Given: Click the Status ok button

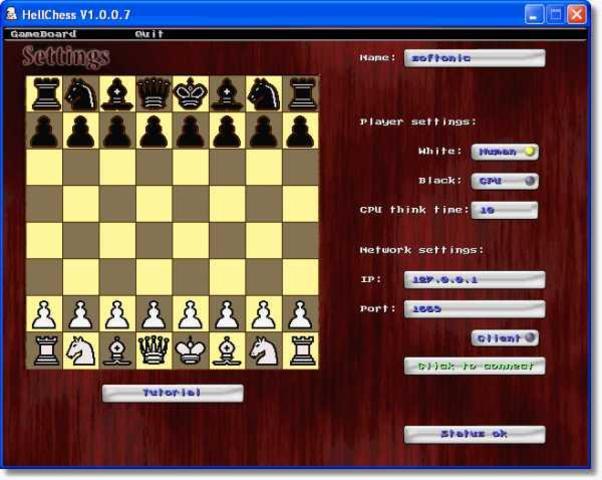Looking at the screenshot, I should [x=475, y=434].
